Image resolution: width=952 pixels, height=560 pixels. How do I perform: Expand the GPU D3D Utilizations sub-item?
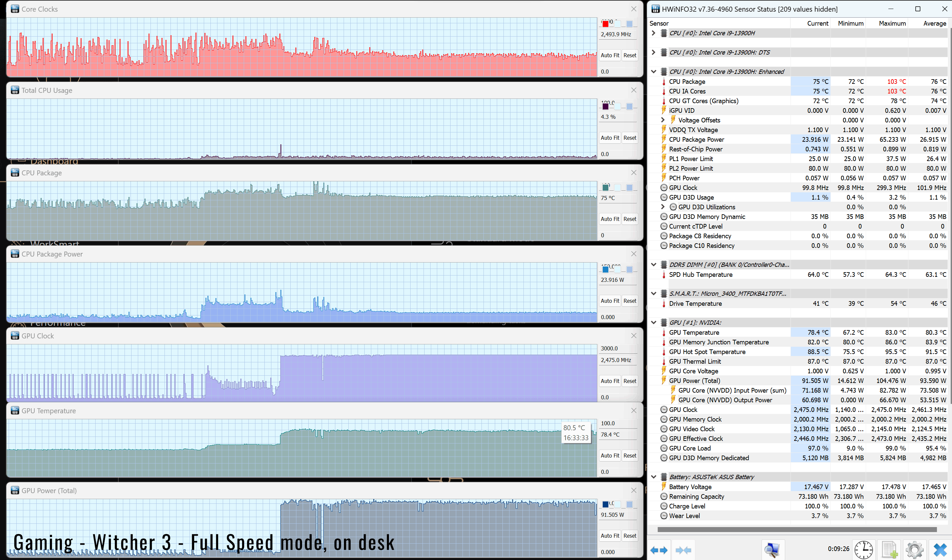coord(663,207)
